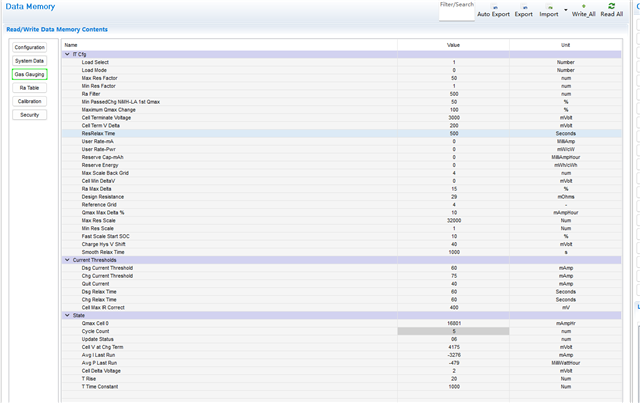Select the Maximum Qmax Change row
640x403 pixels.
point(342,110)
